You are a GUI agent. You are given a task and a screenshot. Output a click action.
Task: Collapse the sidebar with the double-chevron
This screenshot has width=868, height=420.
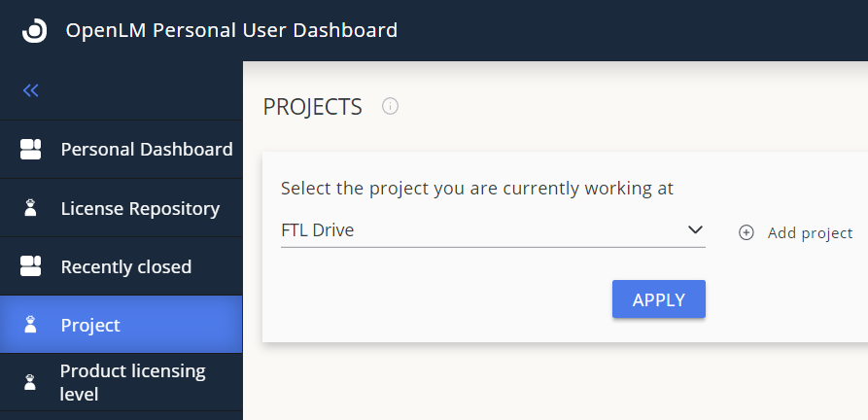pyautogui.click(x=31, y=90)
